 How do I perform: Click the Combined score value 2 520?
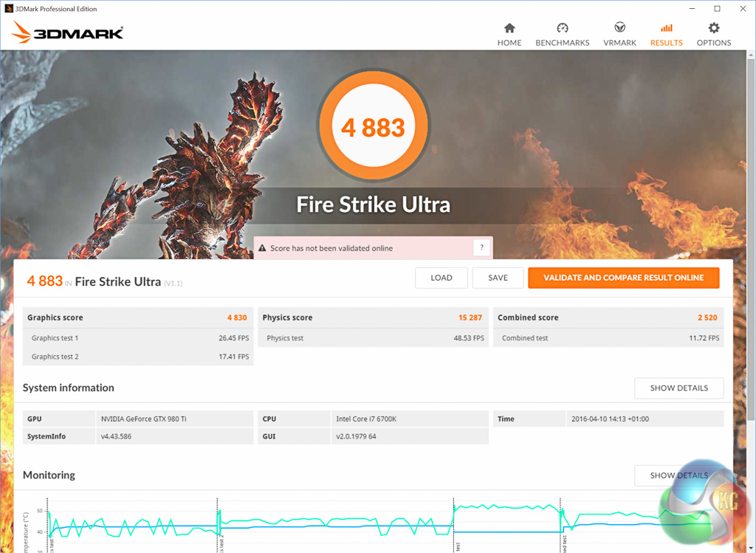(707, 317)
